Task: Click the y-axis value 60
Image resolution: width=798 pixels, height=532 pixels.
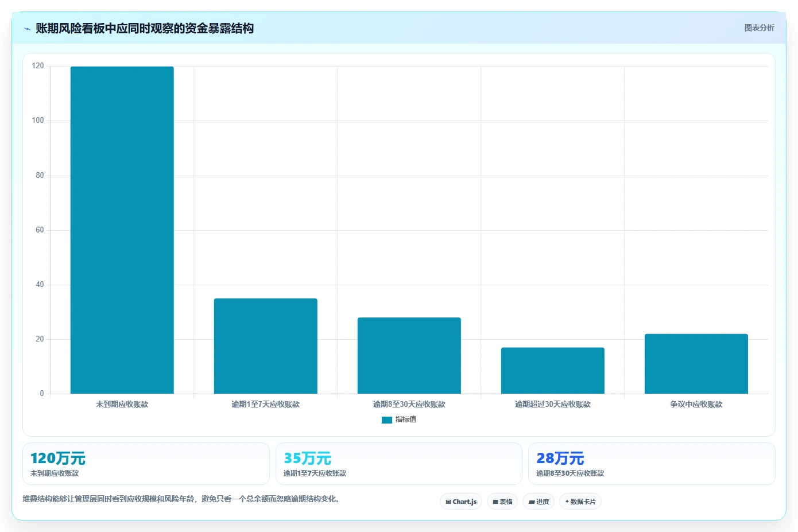Action: point(40,230)
